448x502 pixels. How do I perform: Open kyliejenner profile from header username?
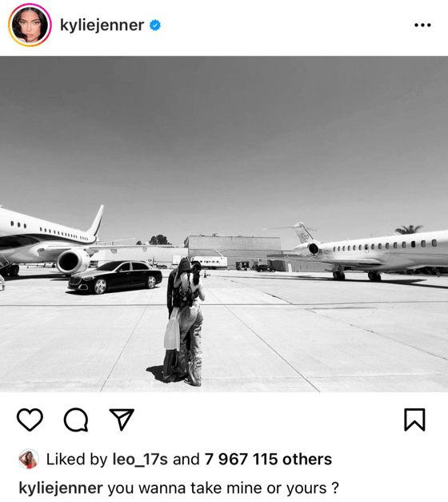[102, 26]
